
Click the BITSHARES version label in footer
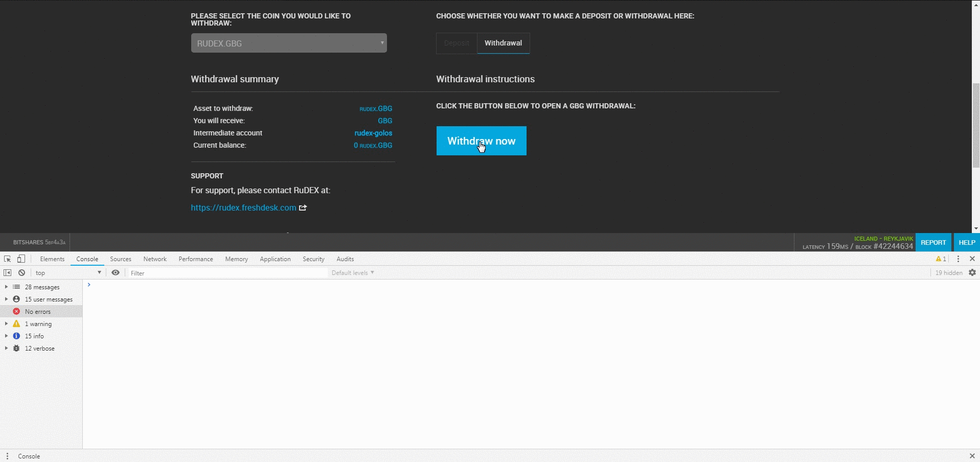(39, 242)
